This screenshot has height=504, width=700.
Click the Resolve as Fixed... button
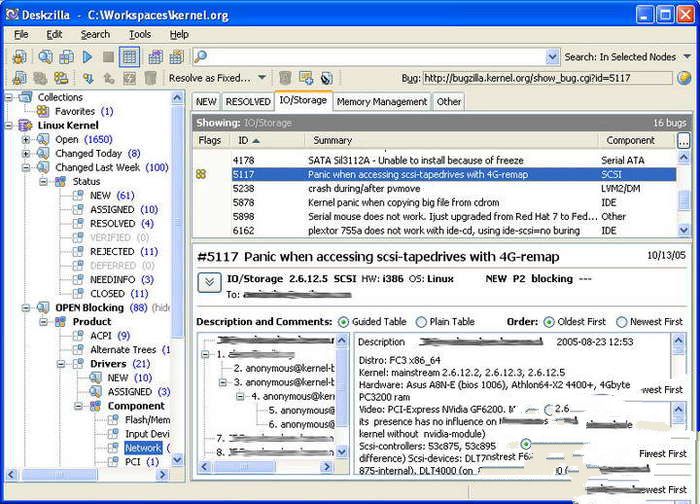(x=210, y=78)
